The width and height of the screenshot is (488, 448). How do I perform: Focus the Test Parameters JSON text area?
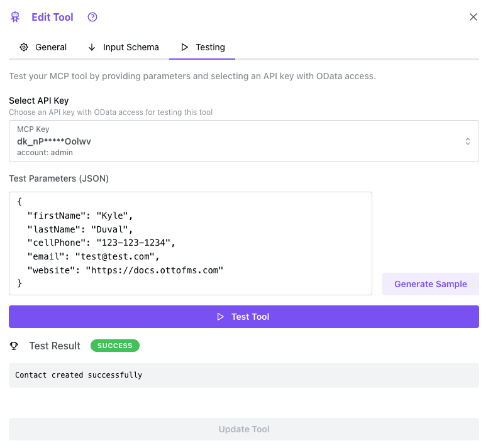coord(190,243)
